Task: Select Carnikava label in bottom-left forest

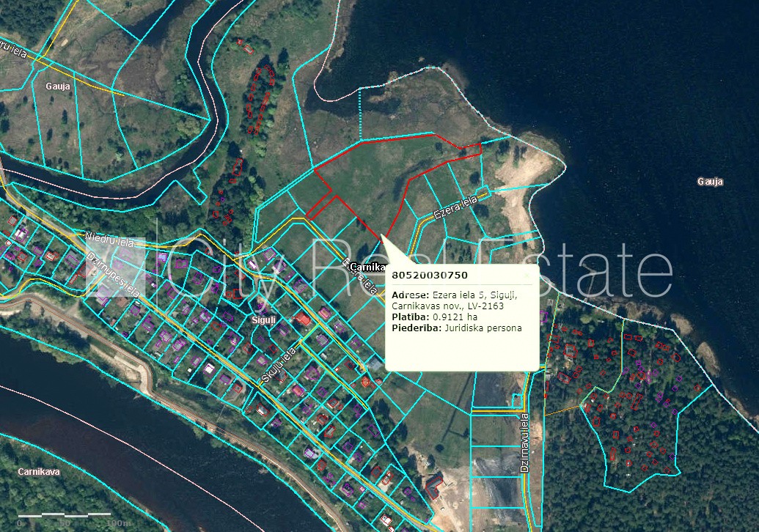Action: point(38,471)
